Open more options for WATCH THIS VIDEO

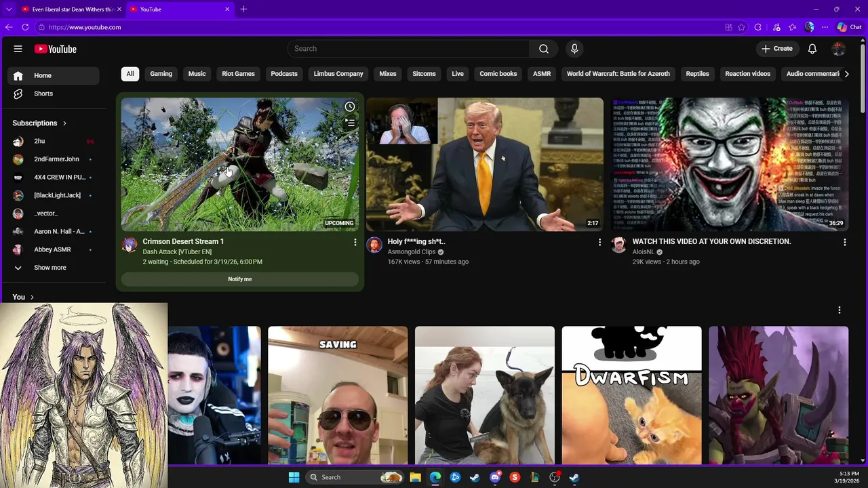(844, 242)
